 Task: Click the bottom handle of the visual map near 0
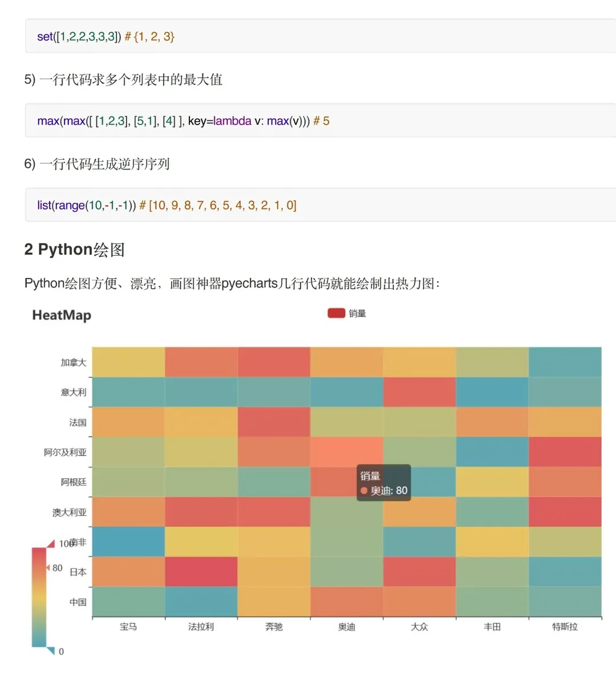[51, 651]
